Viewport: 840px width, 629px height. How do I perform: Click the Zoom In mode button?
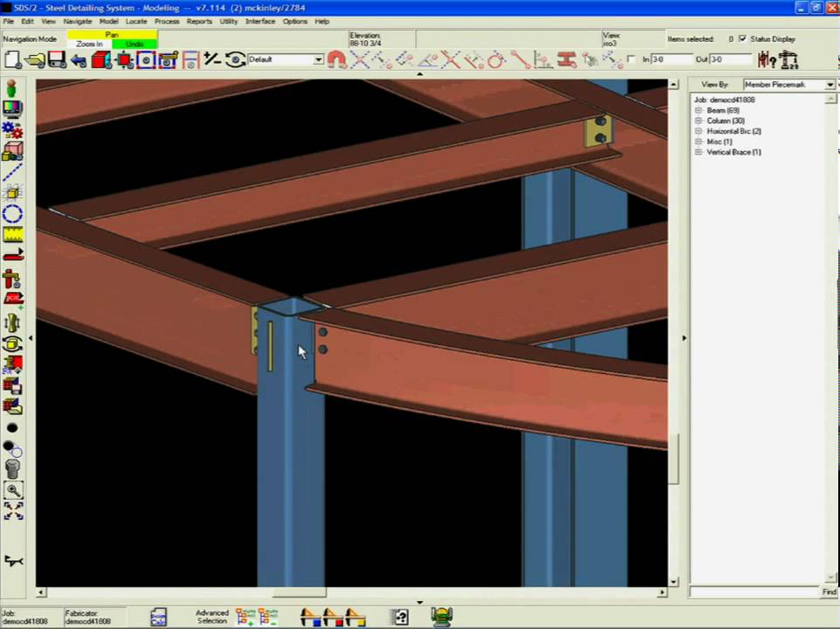click(89, 44)
